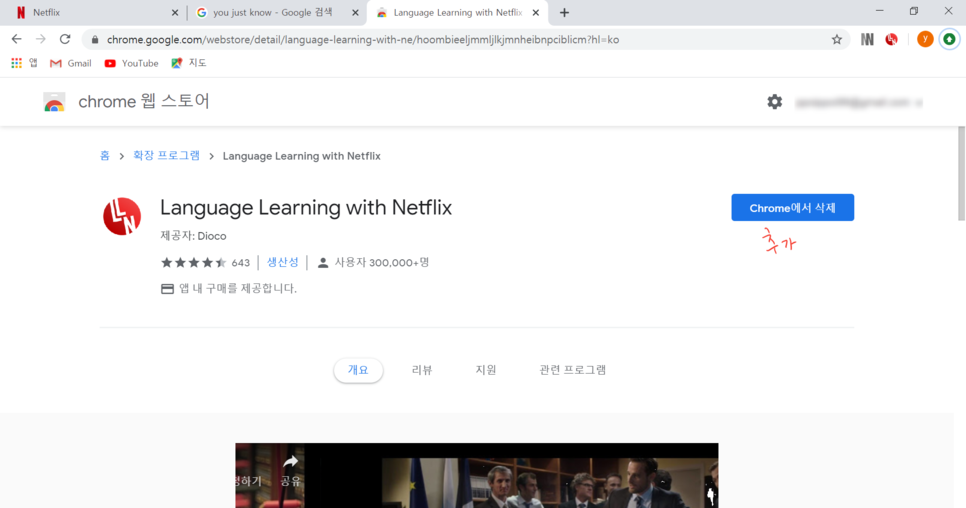
Task: Close the Netflix tab
Action: click(175, 12)
